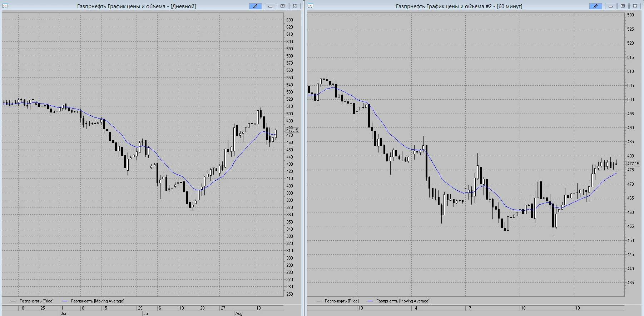Click the Jul month marker on daily time axis
This screenshot has height=316, width=644.
[x=146, y=314]
